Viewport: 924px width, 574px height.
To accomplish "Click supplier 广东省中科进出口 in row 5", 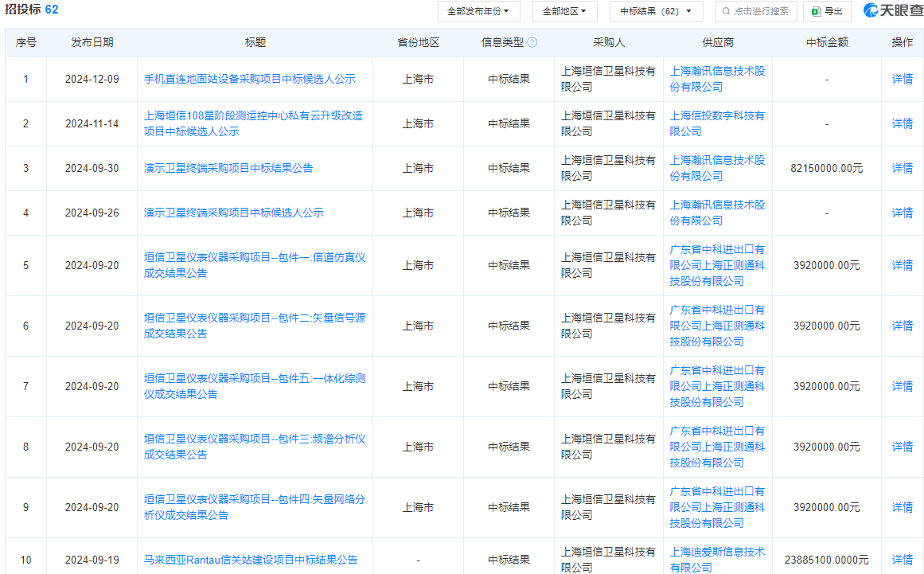I will point(717,265).
